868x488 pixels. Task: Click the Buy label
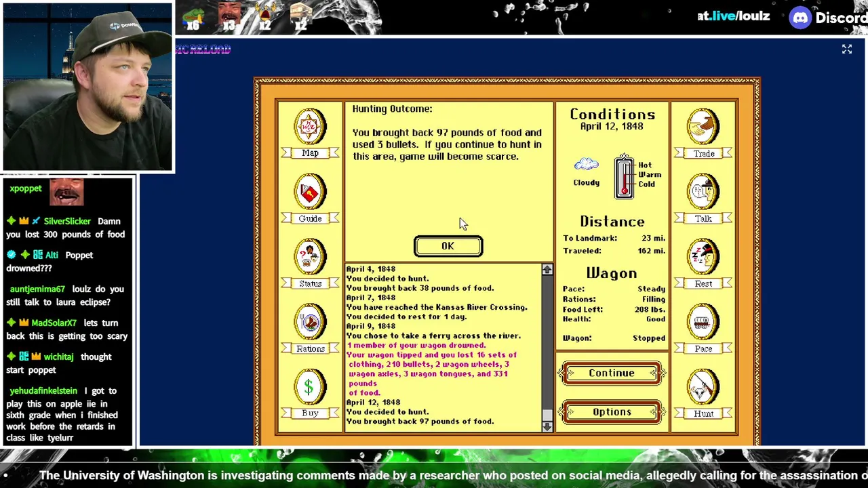(310, 413)
